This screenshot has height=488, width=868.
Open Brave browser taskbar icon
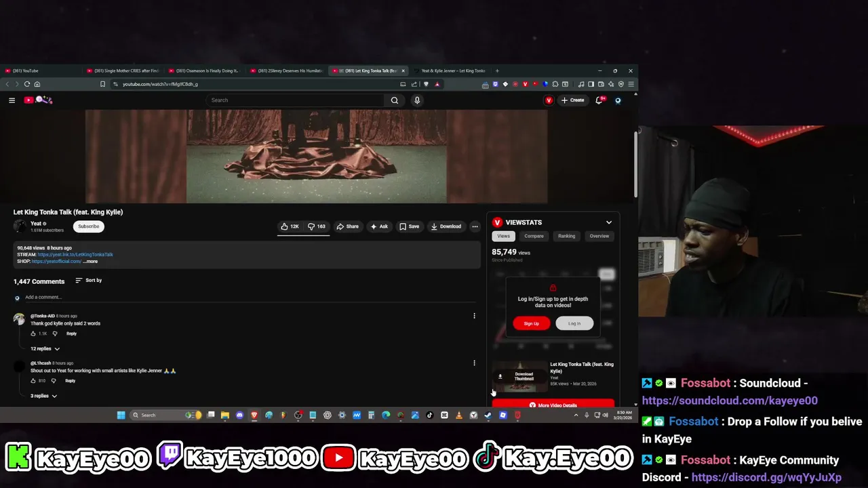click(254, 415)
